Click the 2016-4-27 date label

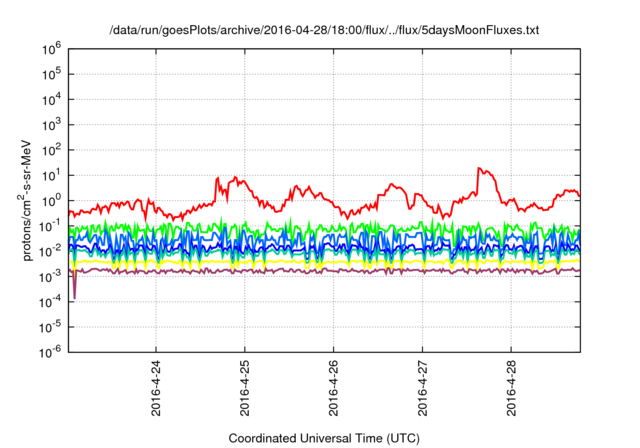pos(422,388)
